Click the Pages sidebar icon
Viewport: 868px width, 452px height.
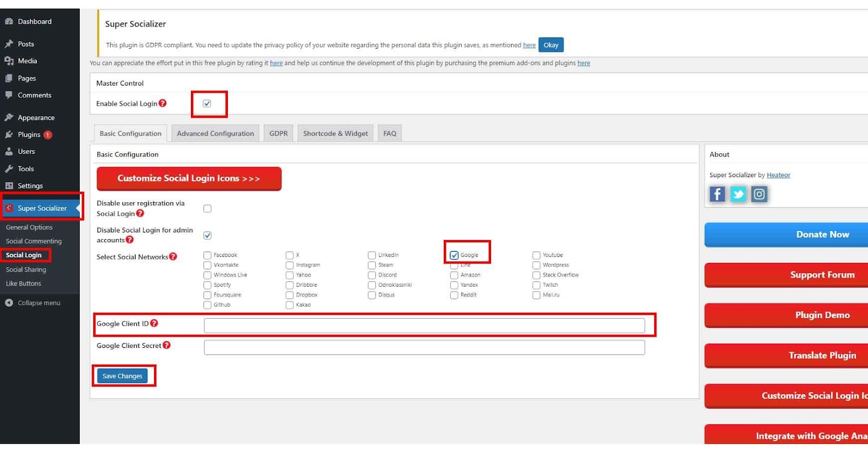(x=9, y=78)
